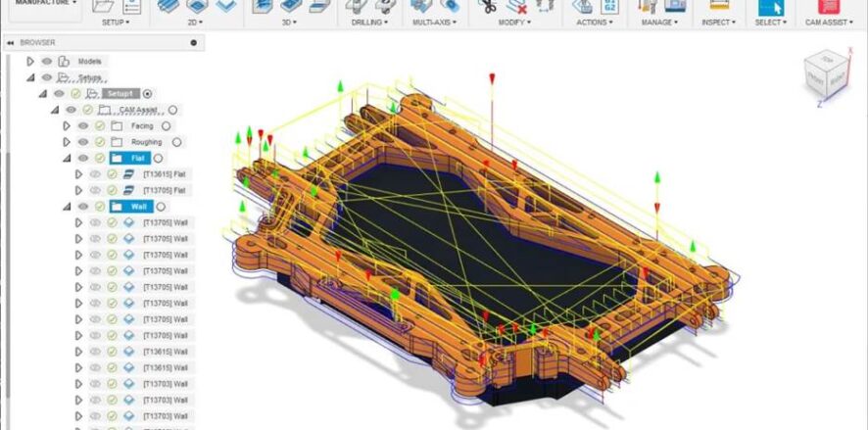Click the Models component icon in browser
The width and height of the screenshot is (868, 430).
click(65, 62)
